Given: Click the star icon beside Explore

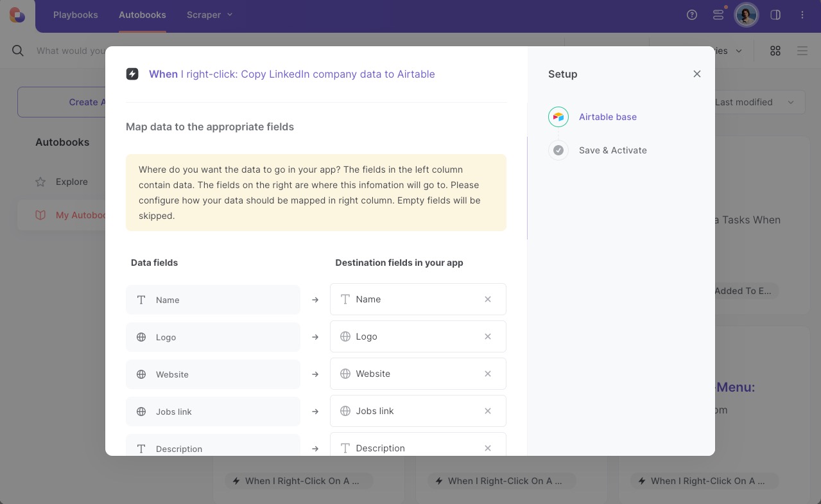Looking at the screenshot, I should point(40,182).
